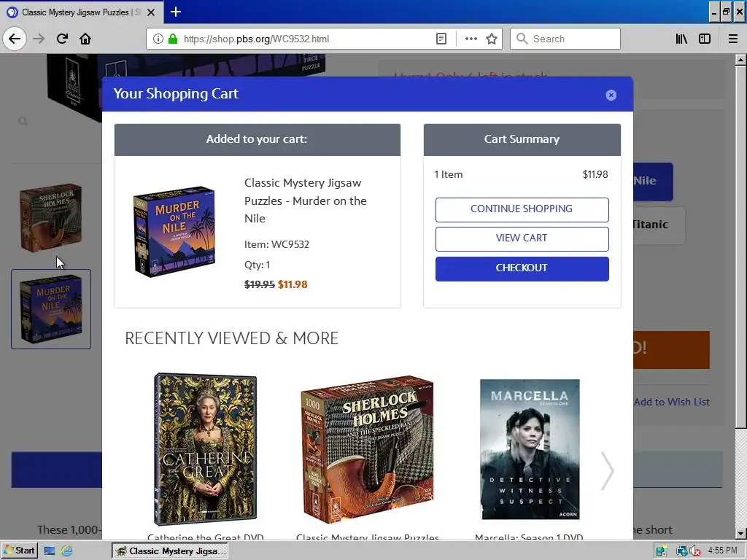The width and height of the screenshot is (747, 560).
Task: Open the browser home page
Action: pos(85,39)
